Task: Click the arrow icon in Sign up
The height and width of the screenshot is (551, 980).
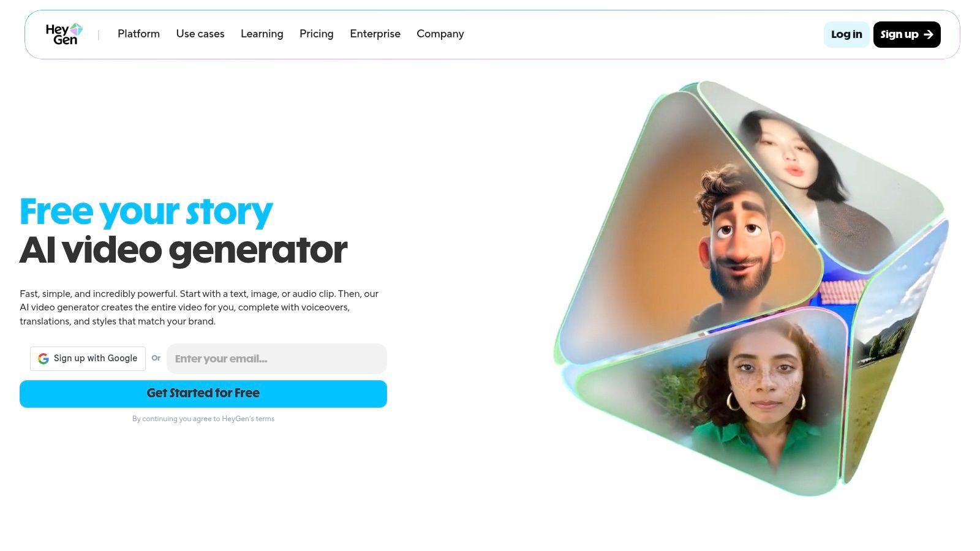Action: coord(929,34)
